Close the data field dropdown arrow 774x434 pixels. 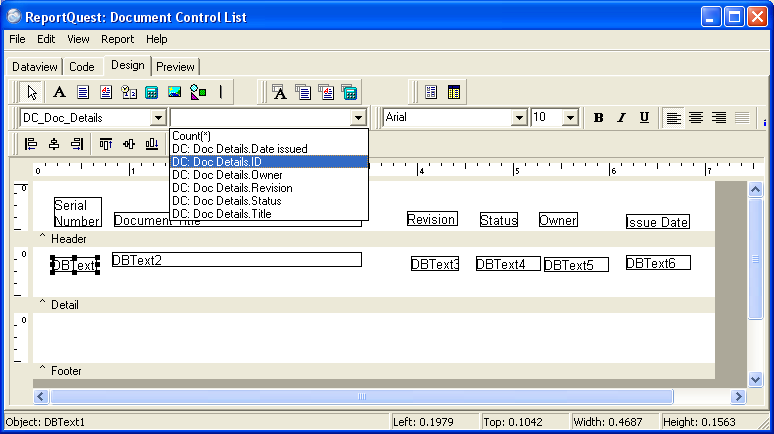pyautogui.click(x=358, y=118)
